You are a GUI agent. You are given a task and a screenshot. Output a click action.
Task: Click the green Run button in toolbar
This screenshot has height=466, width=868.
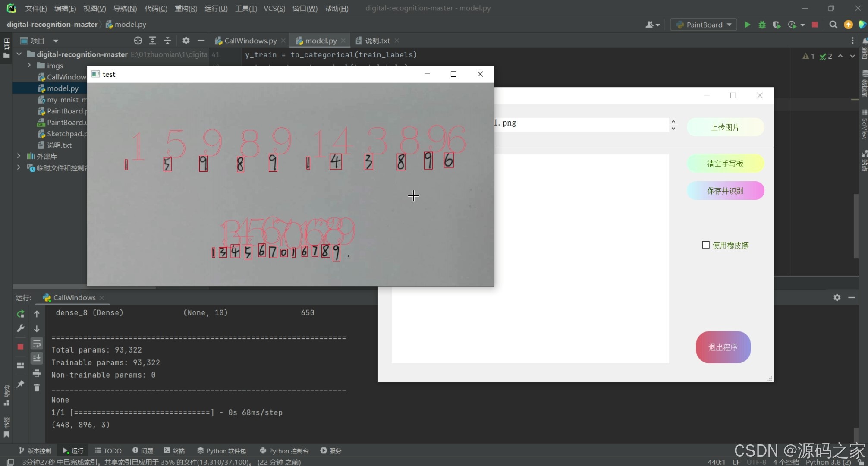pyautogui.click(x=747, y=25)
